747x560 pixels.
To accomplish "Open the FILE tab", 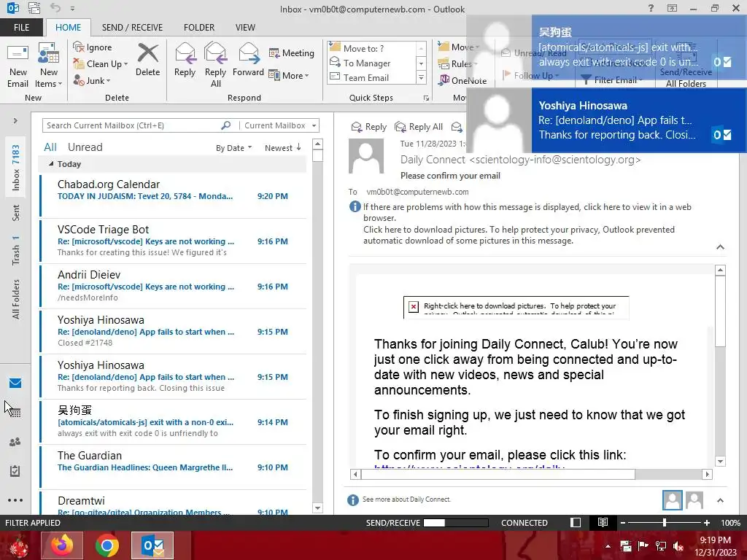I will point(21,27).
